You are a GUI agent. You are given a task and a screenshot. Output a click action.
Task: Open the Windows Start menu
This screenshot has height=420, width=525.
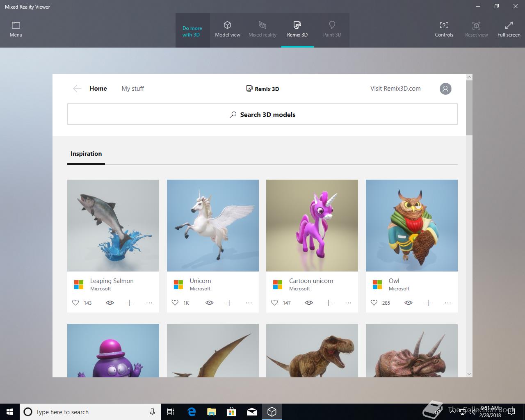10,412
